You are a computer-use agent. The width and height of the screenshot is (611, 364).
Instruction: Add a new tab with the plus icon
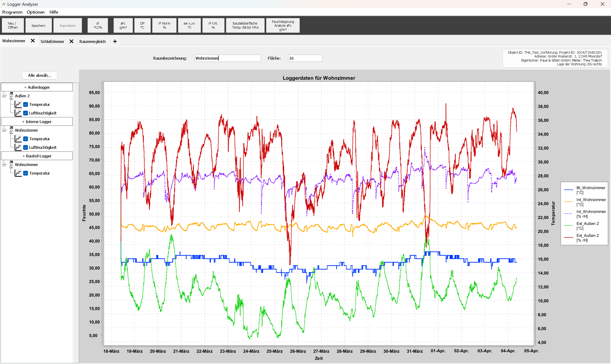pos(115,42)
